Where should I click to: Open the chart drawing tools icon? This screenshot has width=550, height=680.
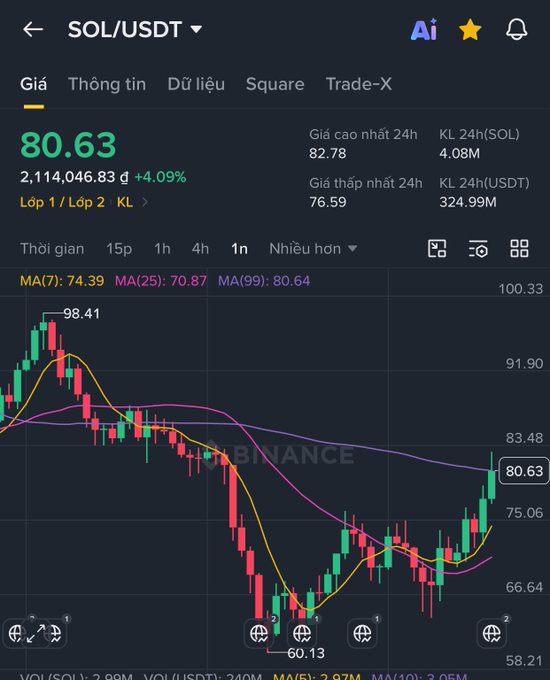pyautogui.click(x=437, y=249)
